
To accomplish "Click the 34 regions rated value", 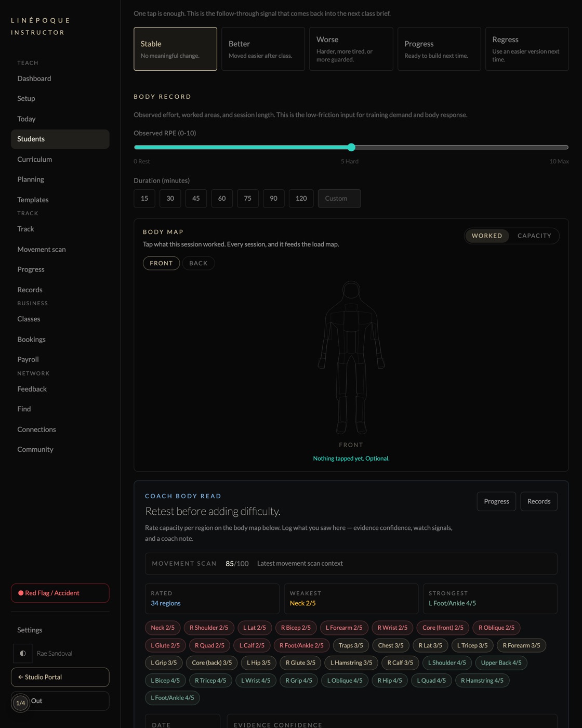I will click(166, 603).
